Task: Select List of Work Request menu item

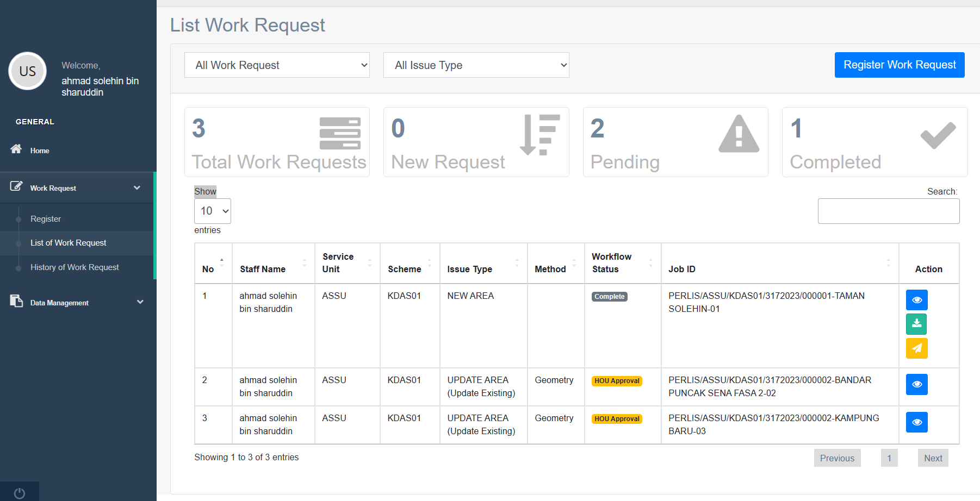Action: pos(68,243)
